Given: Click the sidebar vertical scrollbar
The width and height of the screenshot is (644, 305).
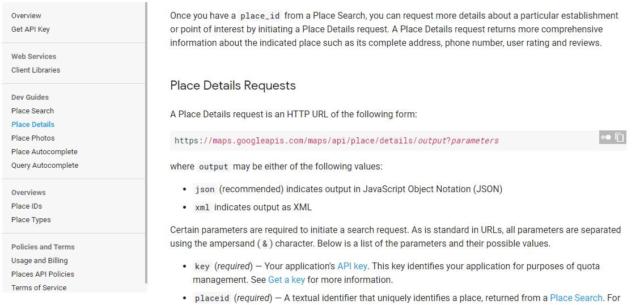Looking at the screenshot, I should coord(146,142).
